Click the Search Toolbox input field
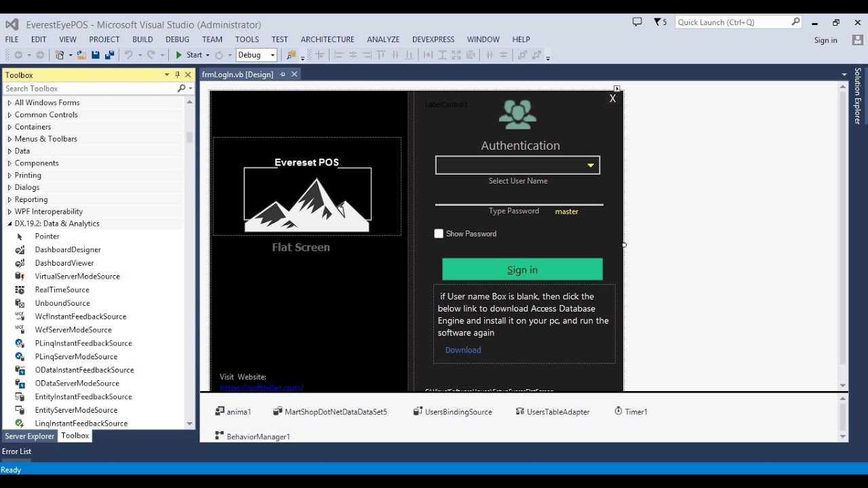The image size is (868, 488). tap(90, 88)
